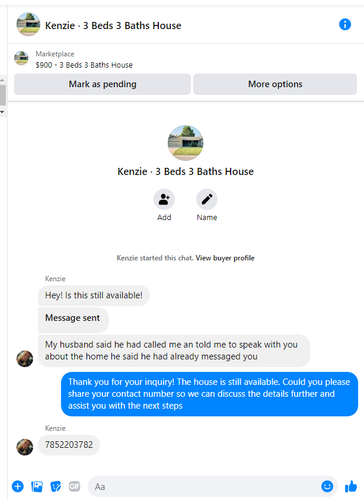The image size is (364, 500).
Task: Open the GIF picker
Action: (x=74, y=487)
